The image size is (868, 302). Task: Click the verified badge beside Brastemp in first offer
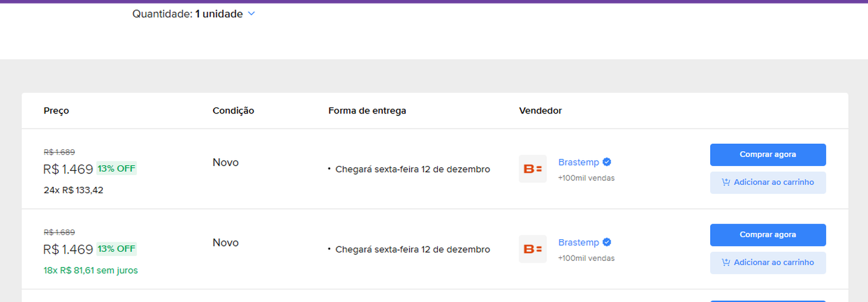pos(607,162)
